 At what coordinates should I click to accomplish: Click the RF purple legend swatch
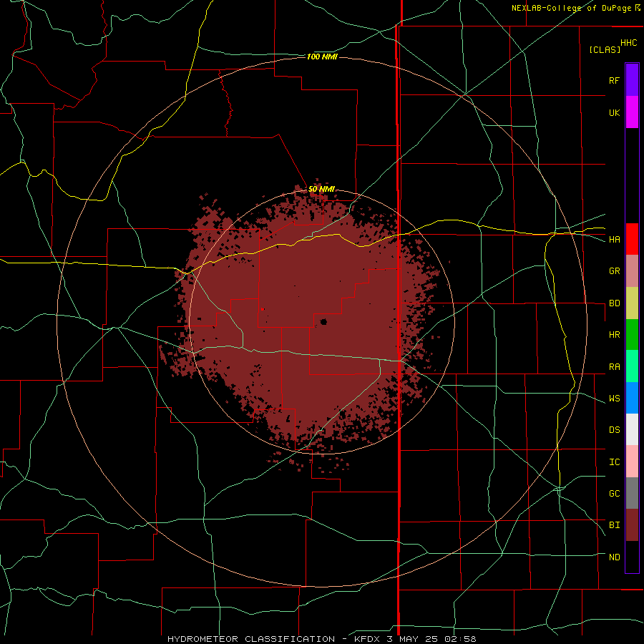632,80
